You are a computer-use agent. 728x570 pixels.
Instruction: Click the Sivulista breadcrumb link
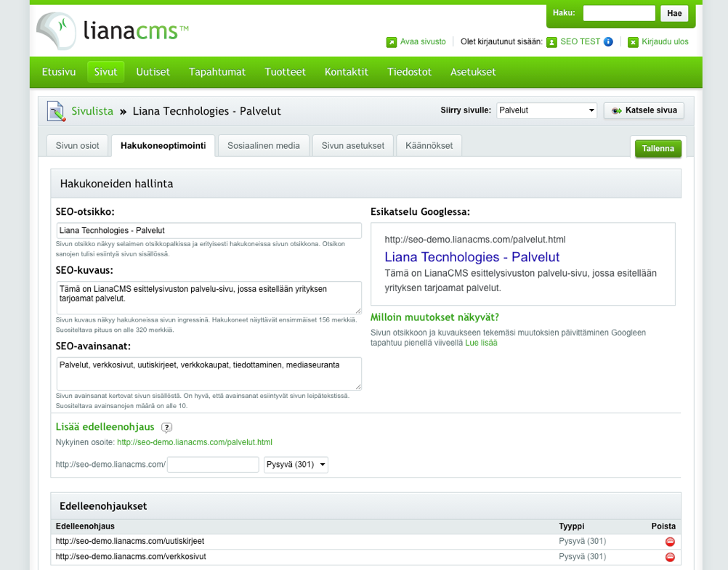[x=92, y=111]
